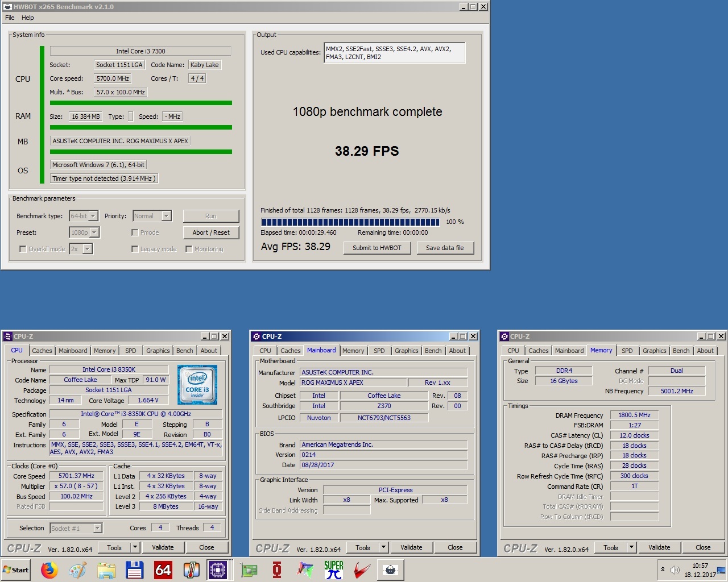Open Firefox from the taskbar
This screenshot has width=728, height=582.
49,570
